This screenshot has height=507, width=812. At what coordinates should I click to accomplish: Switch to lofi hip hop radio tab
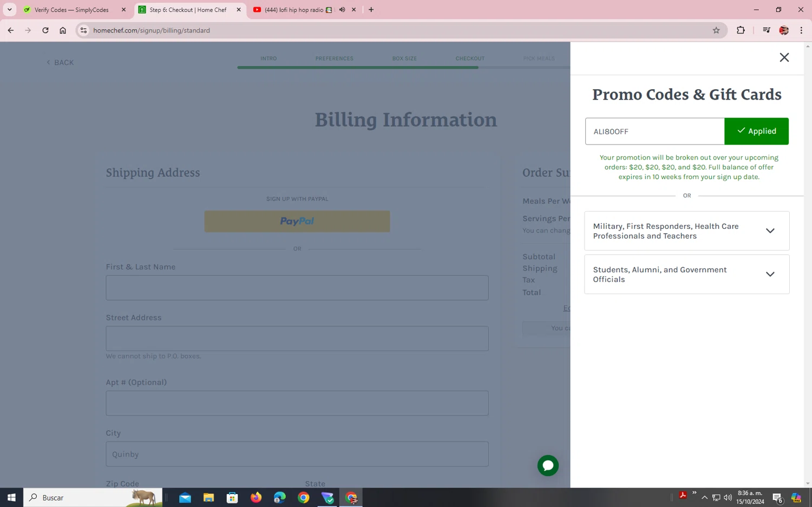pos(293,10)
